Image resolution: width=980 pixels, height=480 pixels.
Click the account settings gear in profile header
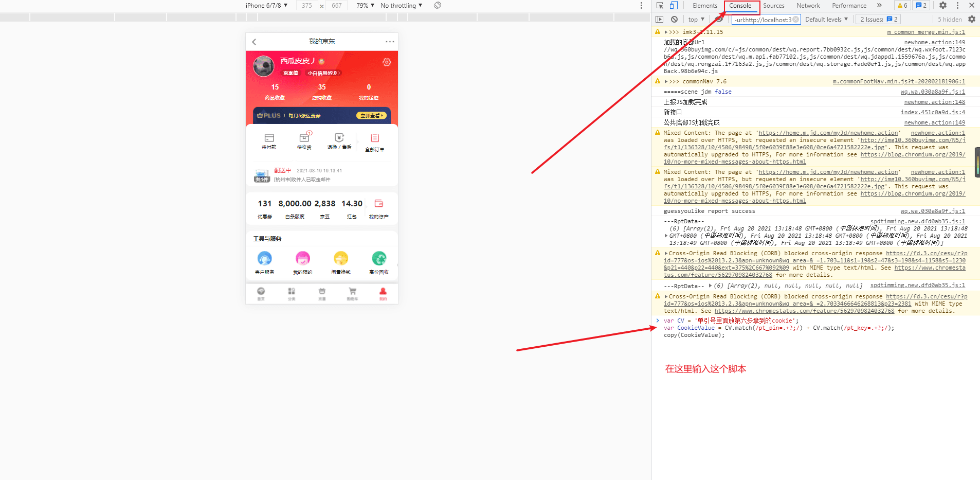click(387, 62)
